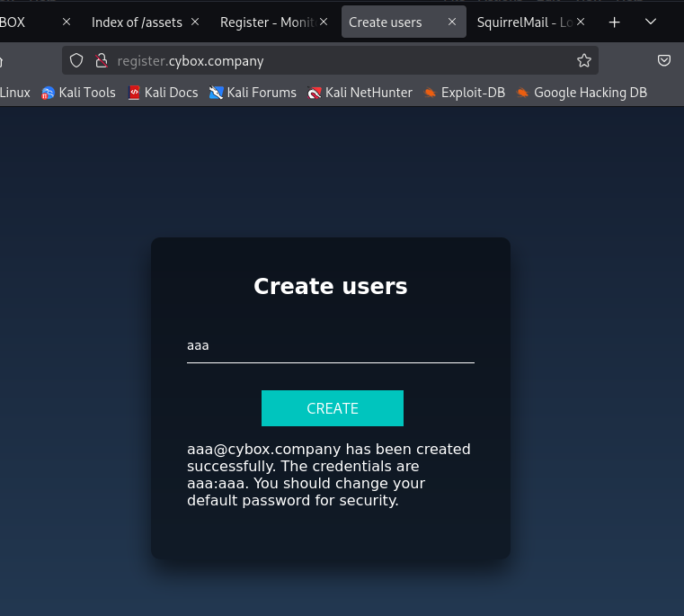Viewport: 684px width, 616px height.
Task: Close the Create users tab
Action: pyautogui.click(x=452, y=22)
